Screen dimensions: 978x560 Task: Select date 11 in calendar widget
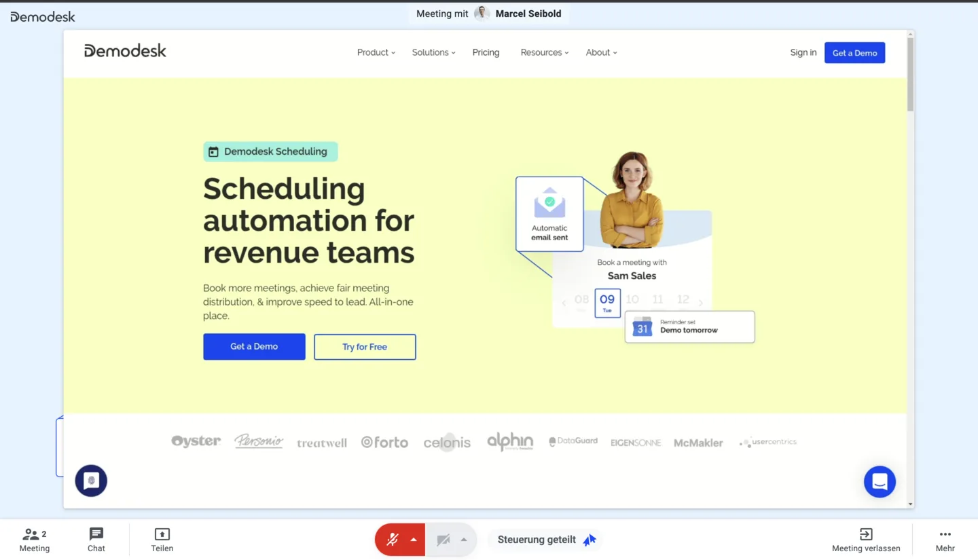coord(657,299)
